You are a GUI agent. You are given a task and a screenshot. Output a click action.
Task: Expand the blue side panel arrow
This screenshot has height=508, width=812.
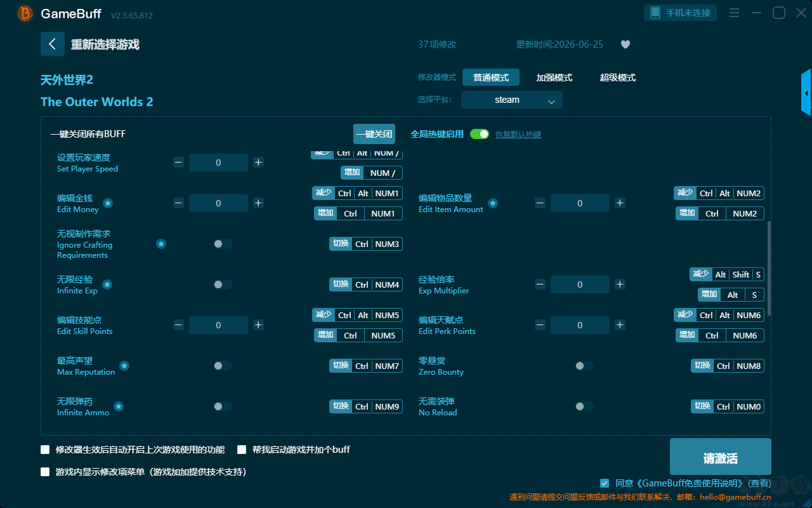click(806, 93)
